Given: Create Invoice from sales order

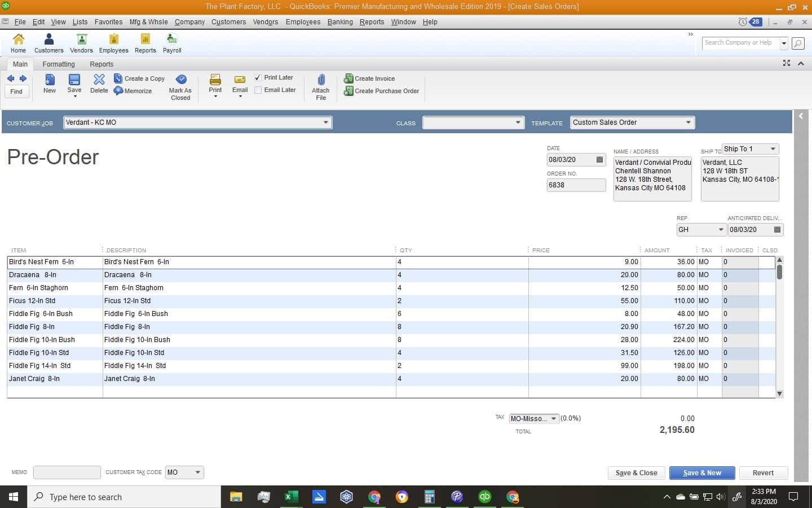Looking at the screenshot, I should pos(370,78).
